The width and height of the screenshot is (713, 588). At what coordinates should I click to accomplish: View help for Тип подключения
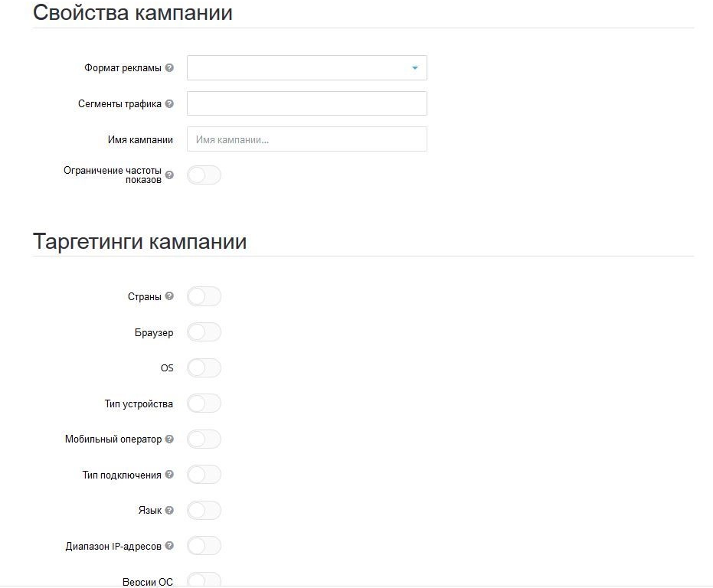coord(171,474)
